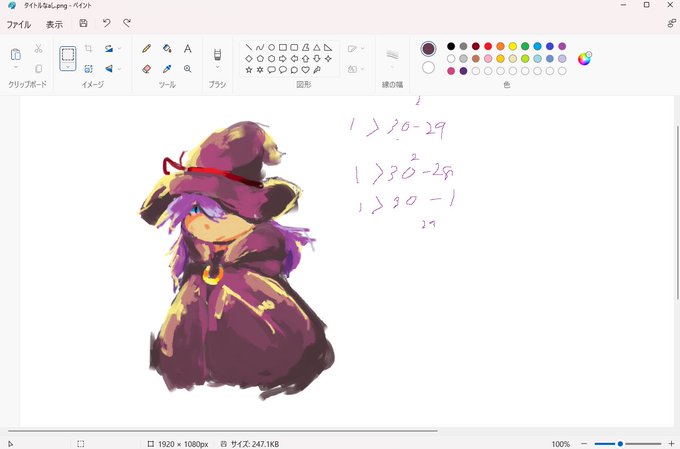Choose the five-point star shape
Image resolution: width=680 pixels, height=449 pixels.
pos(248,70)
